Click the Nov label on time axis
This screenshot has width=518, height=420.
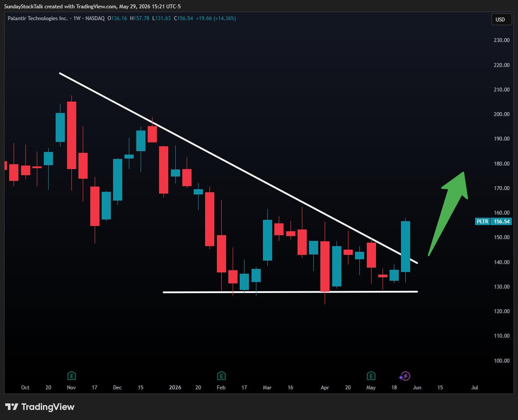[x=71, y=387]
